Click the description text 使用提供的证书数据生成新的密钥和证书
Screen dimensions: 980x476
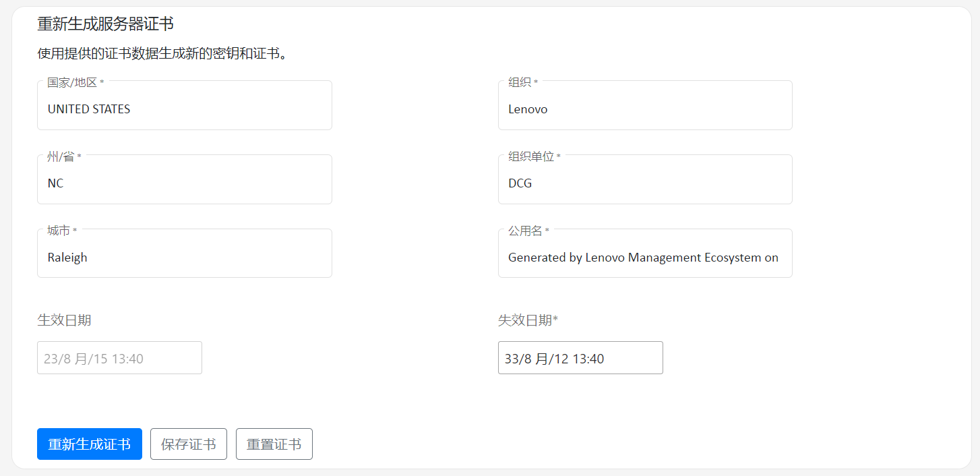click(x=162, y=53)
